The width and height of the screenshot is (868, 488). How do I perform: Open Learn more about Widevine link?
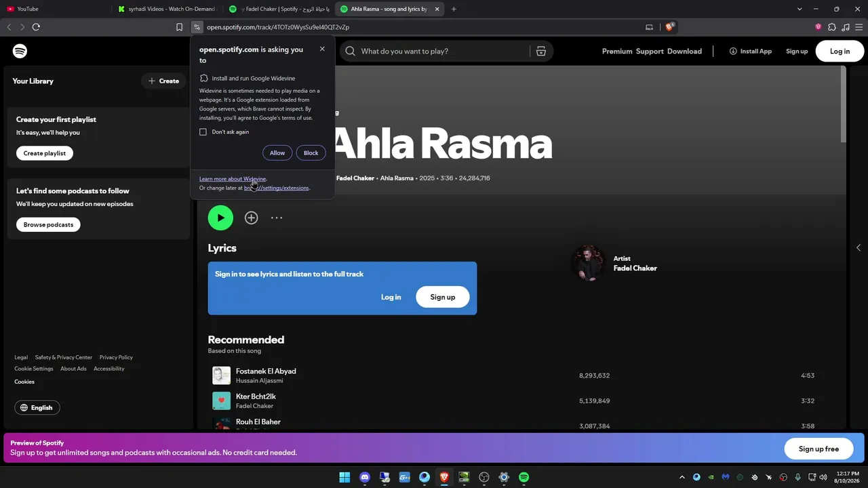pos(233,179)
